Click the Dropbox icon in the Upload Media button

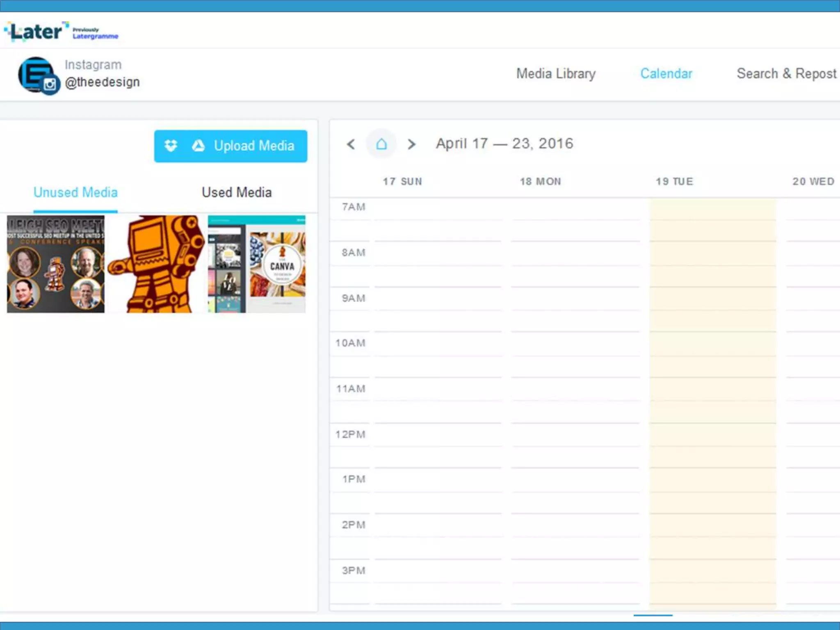171,146
